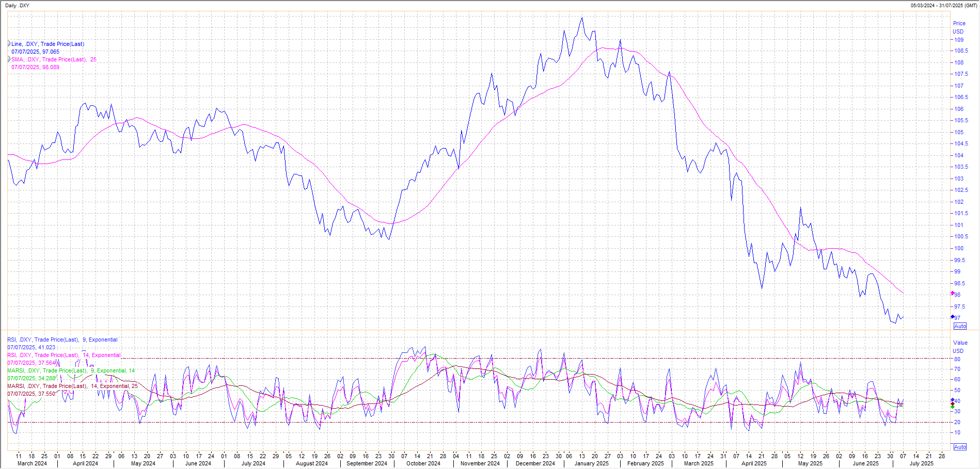Click the 70 level on RSI axis

(x=957, y=369)
